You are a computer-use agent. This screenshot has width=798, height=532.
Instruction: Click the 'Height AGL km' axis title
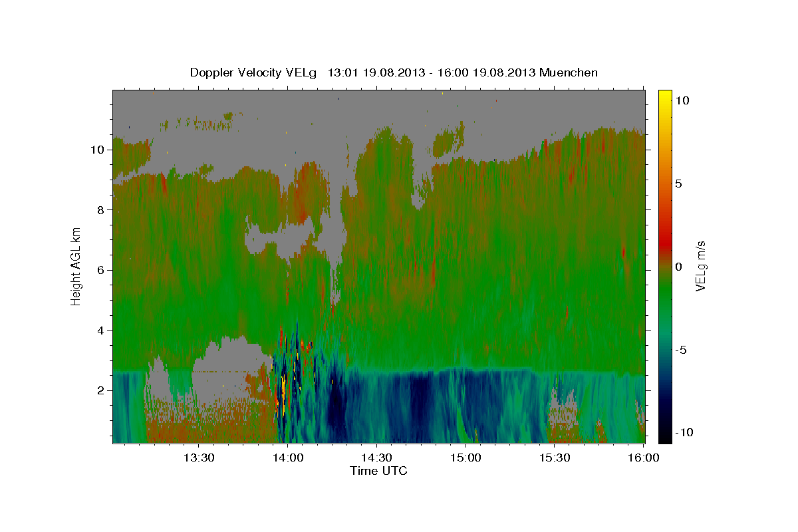coord(76,266)
